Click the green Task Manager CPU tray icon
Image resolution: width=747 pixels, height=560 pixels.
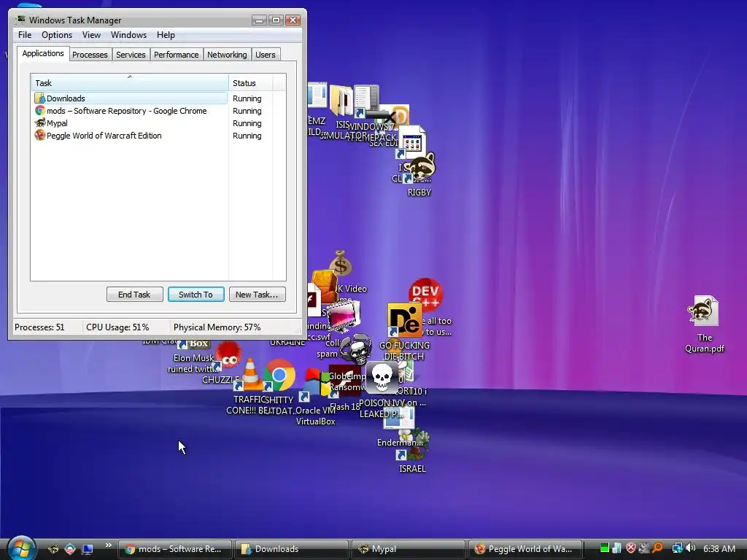(604, 548)
